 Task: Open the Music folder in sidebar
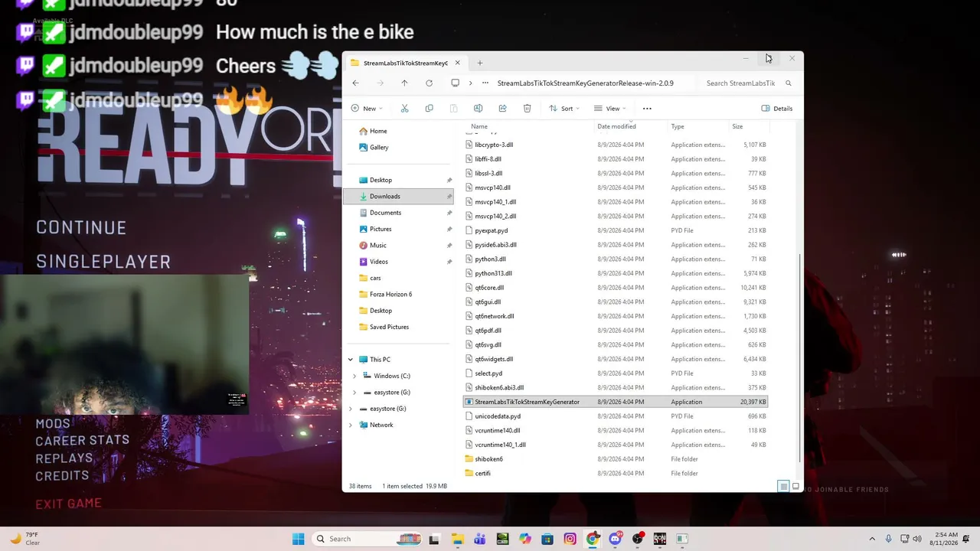[377, 245]
